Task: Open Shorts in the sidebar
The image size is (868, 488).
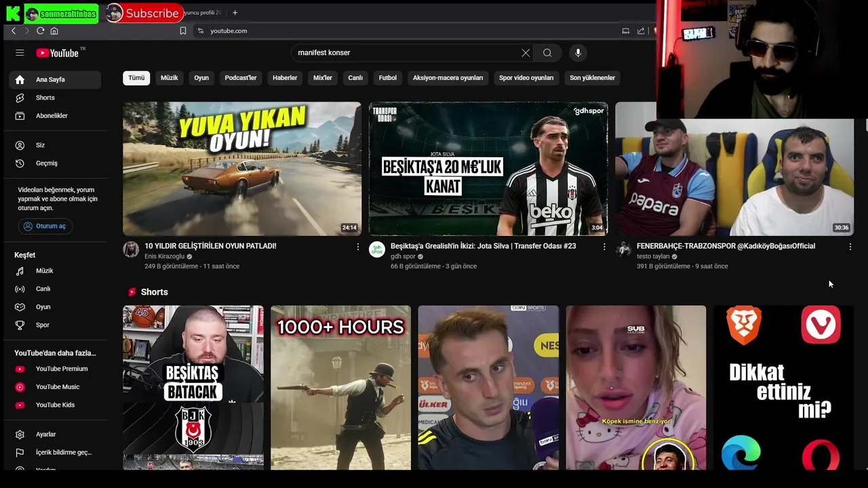Action: (55, 98)
